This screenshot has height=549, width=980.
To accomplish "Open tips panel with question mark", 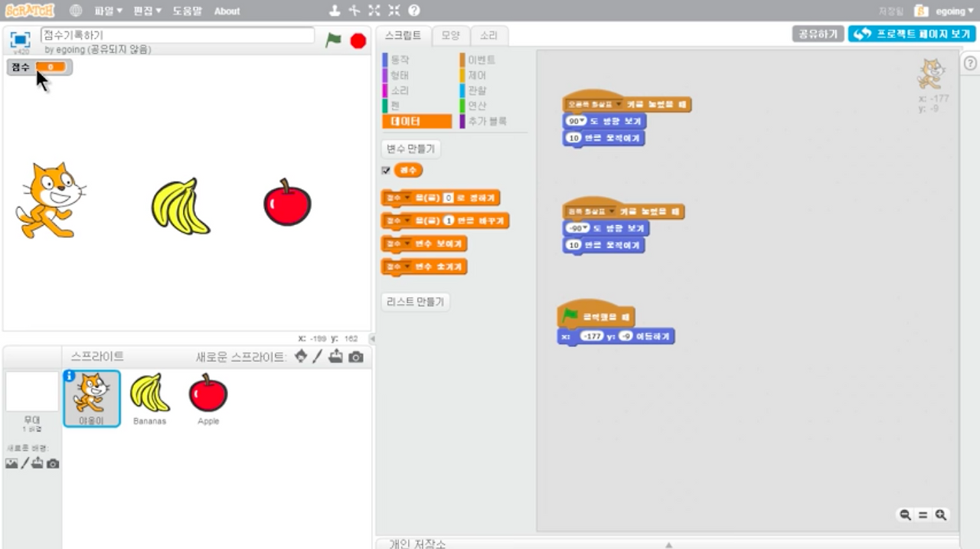I will pos(971,64).
